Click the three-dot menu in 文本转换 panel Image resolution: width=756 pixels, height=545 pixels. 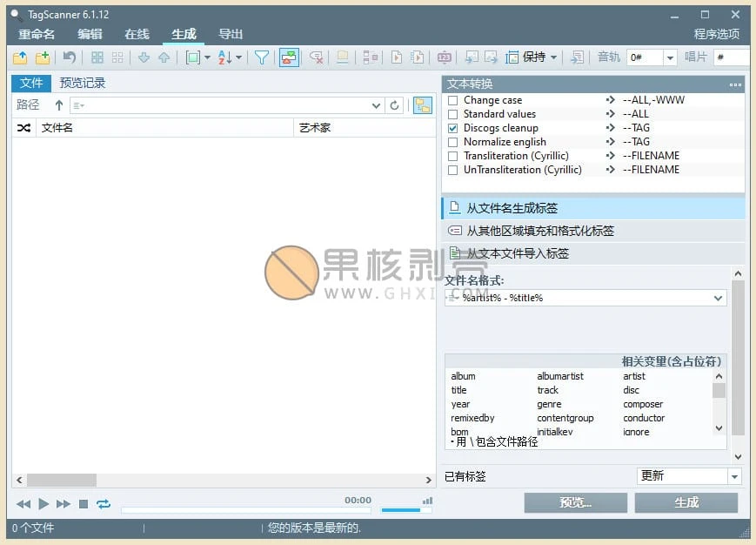[735, 85]
